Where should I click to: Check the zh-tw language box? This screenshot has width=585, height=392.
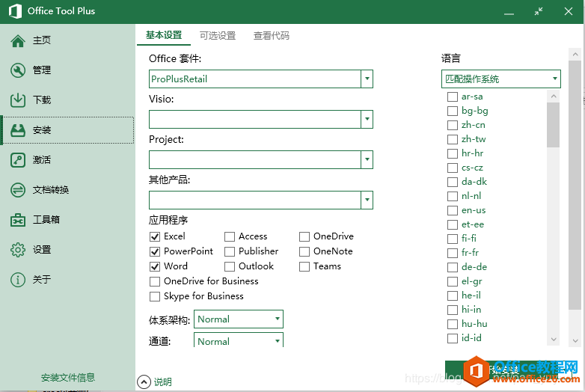453,139
